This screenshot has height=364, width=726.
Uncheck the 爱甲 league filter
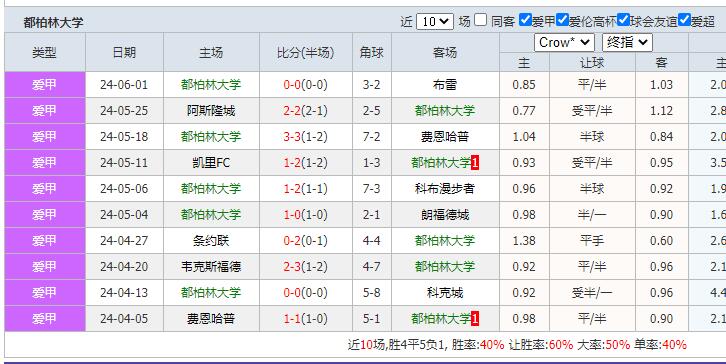(x=525, y=20)
